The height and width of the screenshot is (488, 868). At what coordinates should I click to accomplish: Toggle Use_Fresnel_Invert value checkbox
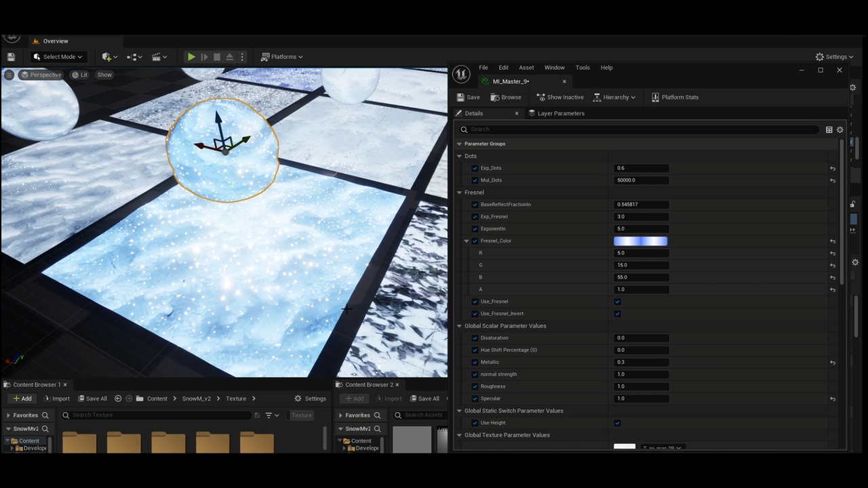click(x=617, y=314)
